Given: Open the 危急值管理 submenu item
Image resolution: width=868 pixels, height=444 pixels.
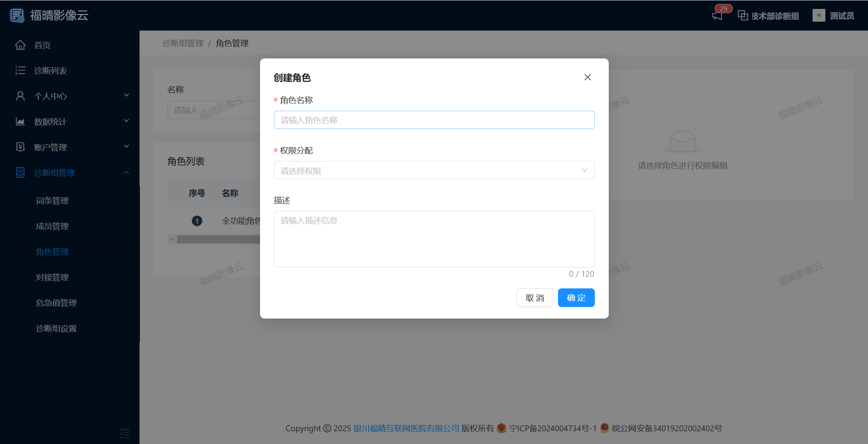Looking at the screenshot, I should pos(56,303).
